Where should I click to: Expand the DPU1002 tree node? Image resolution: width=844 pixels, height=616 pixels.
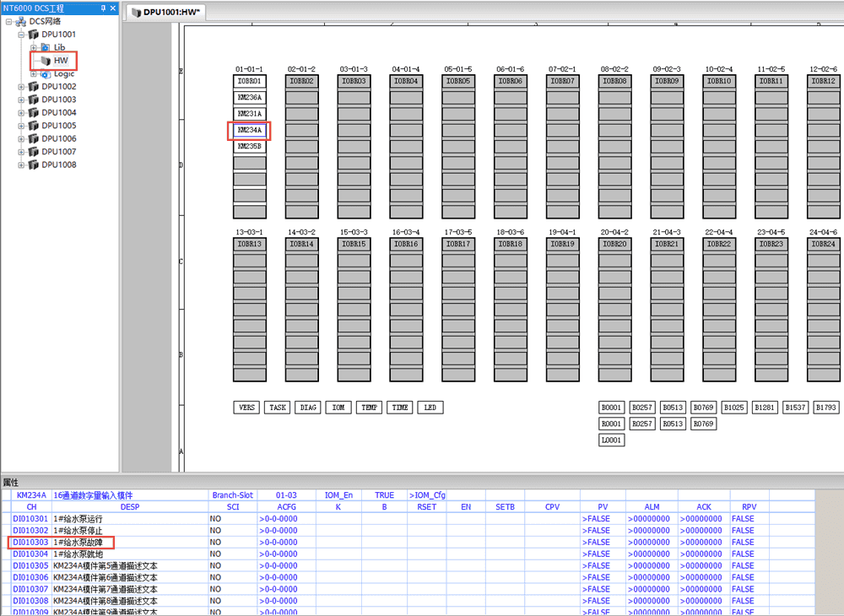point(22,87)
